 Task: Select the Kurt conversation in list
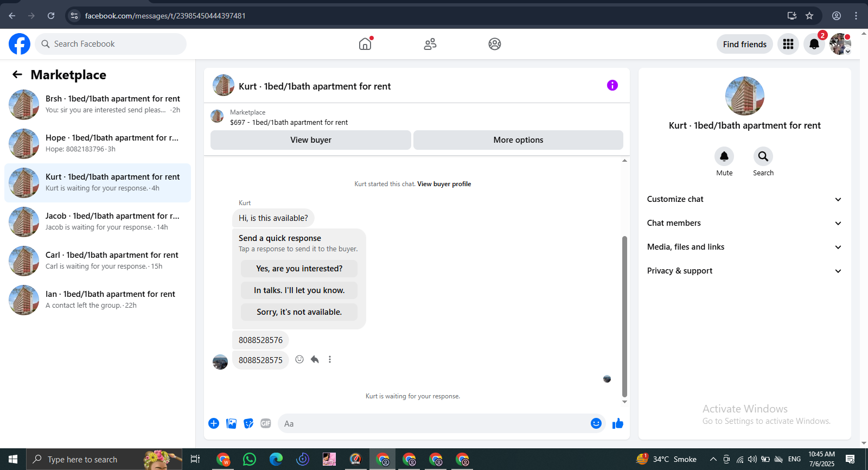click(98, 183)
